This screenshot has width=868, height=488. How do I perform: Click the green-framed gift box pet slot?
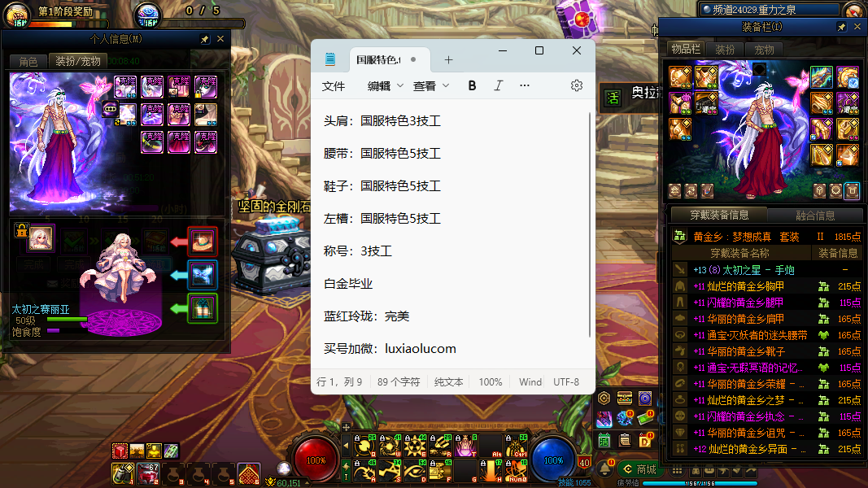click(203, 308)
